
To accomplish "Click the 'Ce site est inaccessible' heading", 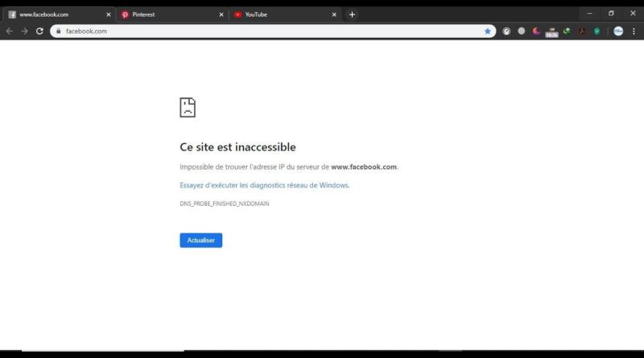I will click(x=237, y=147).
